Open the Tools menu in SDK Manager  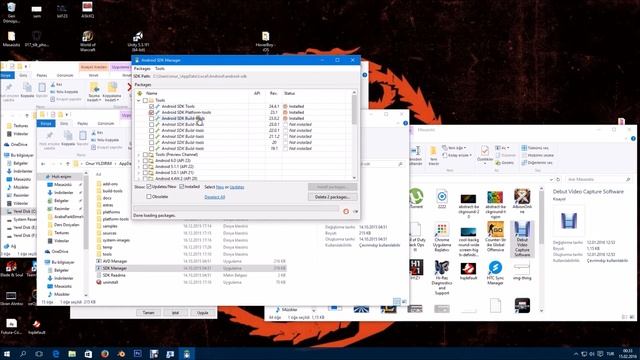(x=160, y=69)
